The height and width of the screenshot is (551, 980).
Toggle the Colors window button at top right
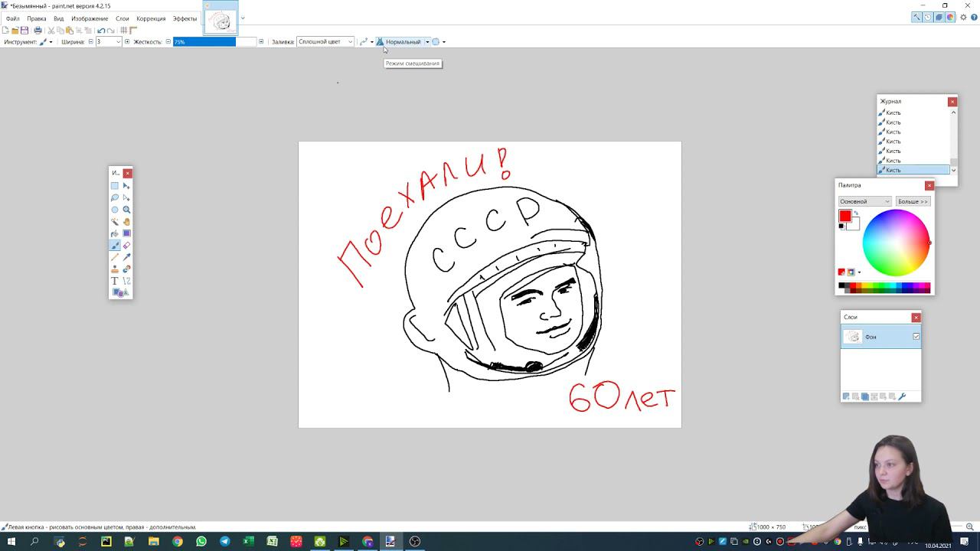(x=950, y=17)
